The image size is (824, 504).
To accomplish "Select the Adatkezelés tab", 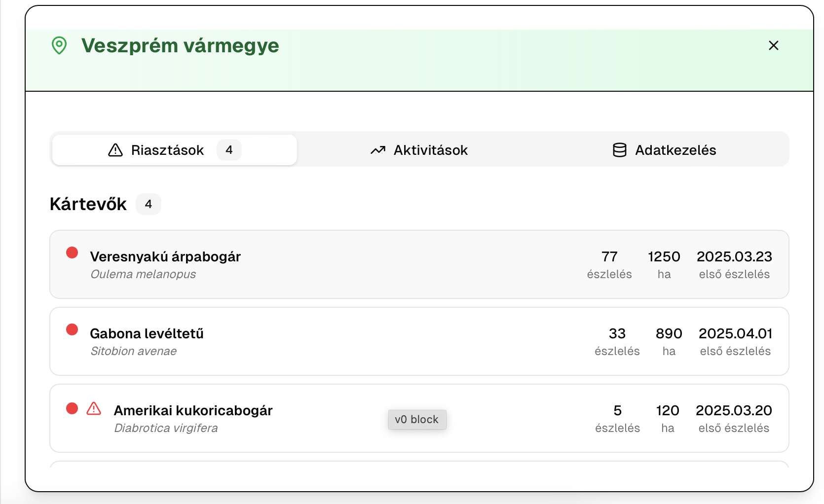I will click(x=675, y=150).
